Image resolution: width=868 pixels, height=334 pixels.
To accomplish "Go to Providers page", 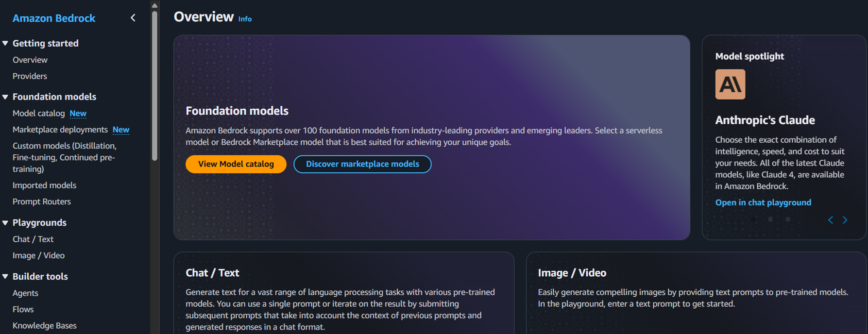I will tap(30, 76).
